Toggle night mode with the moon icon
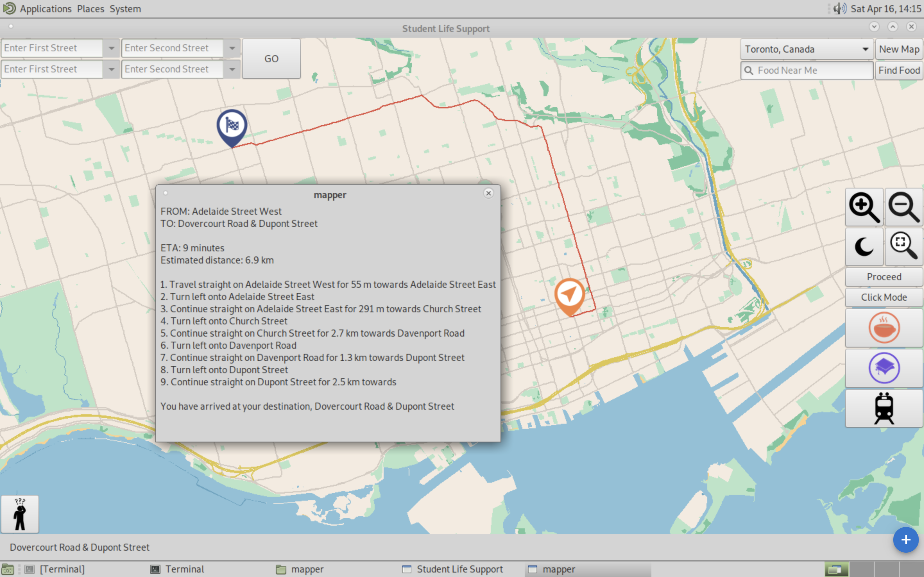 tap(864, 247)
